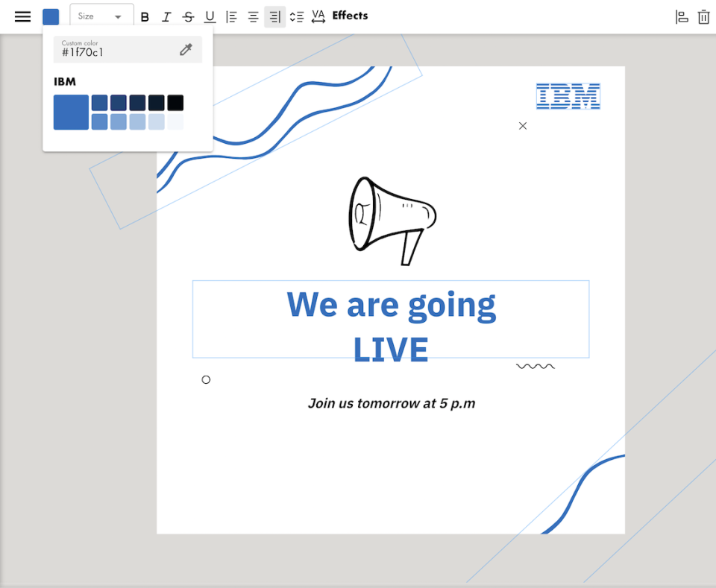Toggle italic text formatting
The image size is (716, 588).
(x=166, y=16)
